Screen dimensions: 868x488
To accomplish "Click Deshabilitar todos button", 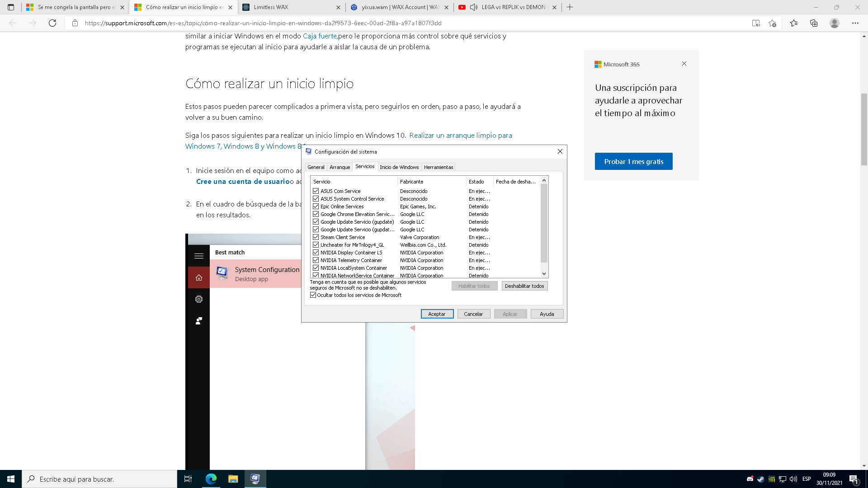I will (x=524, y=286).
